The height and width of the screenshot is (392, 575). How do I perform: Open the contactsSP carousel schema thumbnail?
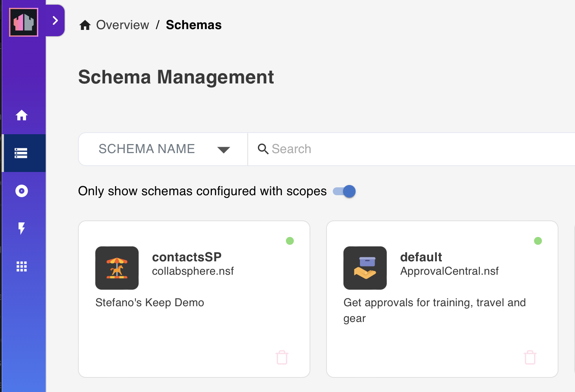tap(117, 268)
